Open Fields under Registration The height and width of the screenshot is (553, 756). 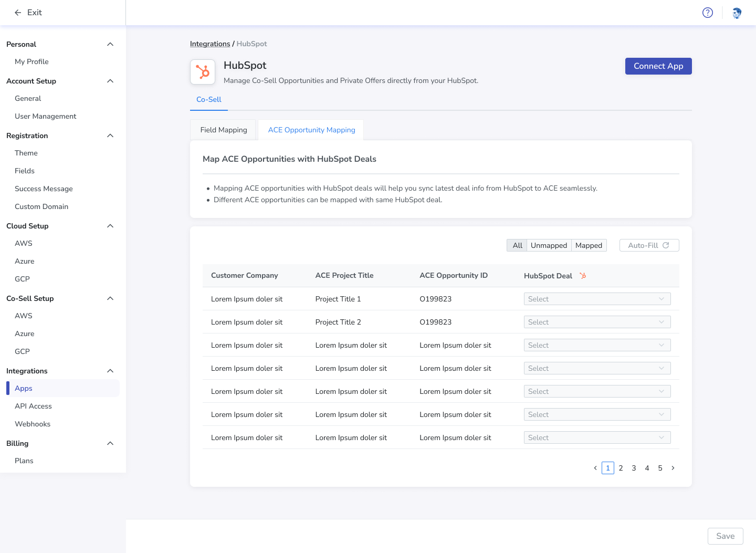click(25, 171)
